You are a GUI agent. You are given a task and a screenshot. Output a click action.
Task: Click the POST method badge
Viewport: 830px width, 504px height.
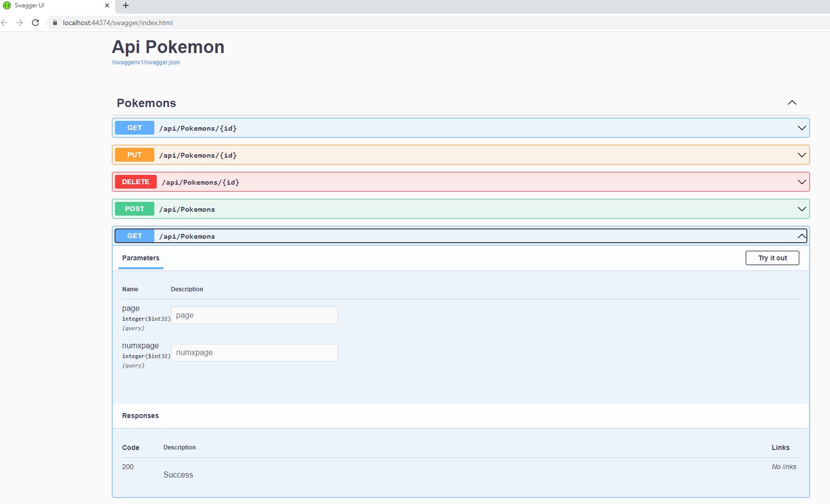(x=134, y=209)
